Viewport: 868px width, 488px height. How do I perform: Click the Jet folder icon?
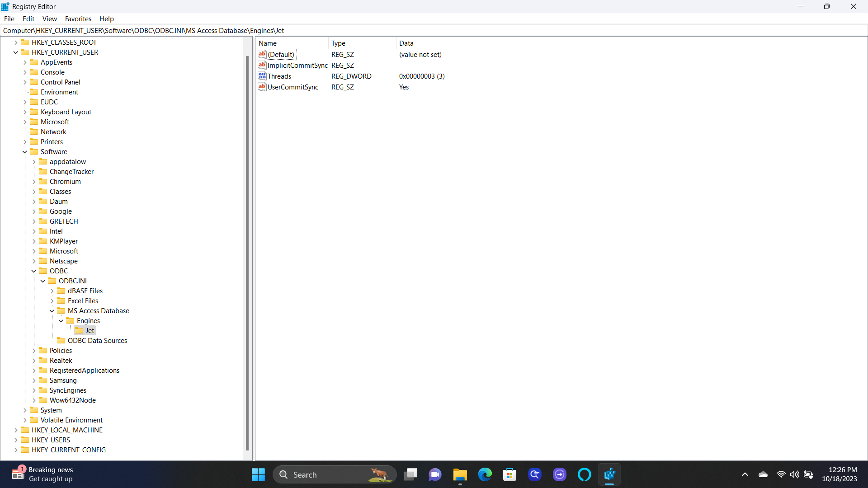(x=79, y=330)
